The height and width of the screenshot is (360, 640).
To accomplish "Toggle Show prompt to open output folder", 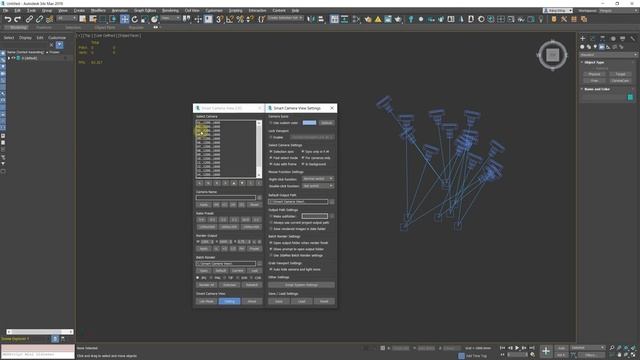I will 271,249.
